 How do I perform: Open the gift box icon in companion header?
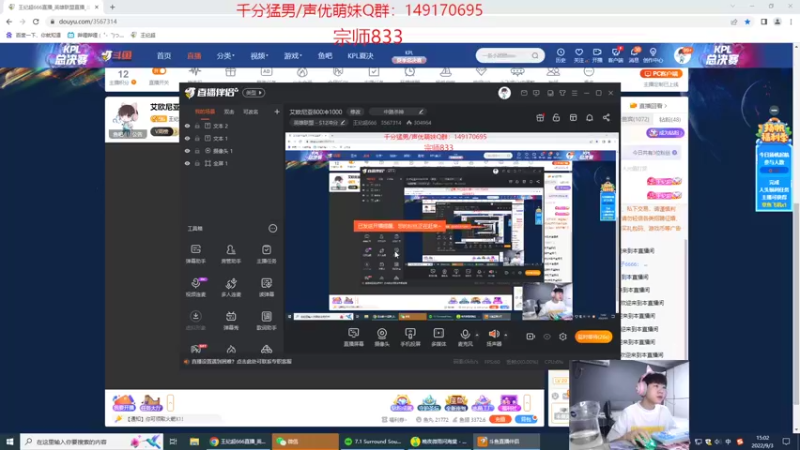click(540, 118)
